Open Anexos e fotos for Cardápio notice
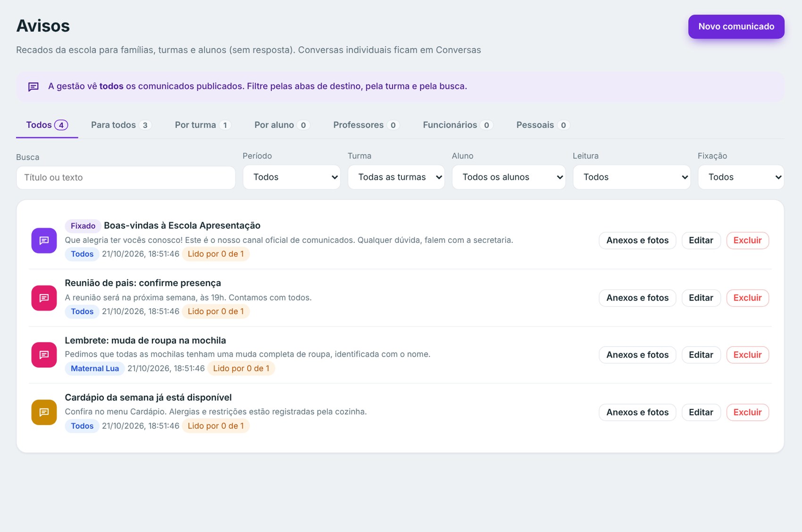This screenshot has height=532, width=802. 637,413
